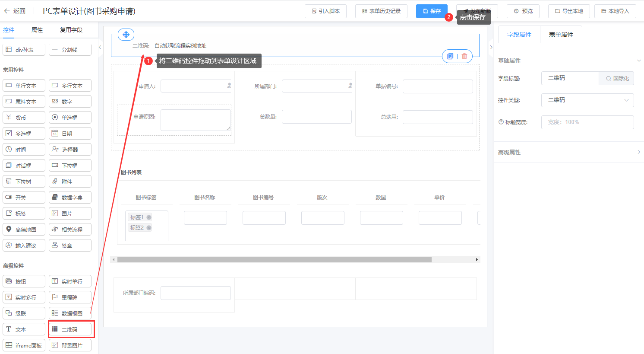
Task: Collapse the 基础属性 section
Action: [x=638, y=61]
